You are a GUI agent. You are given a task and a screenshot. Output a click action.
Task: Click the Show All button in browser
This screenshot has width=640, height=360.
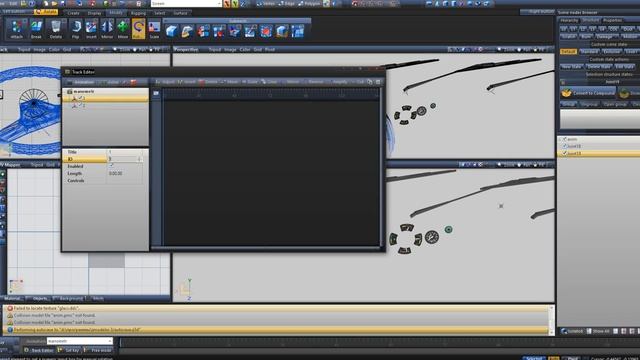(x=598, y=331)
